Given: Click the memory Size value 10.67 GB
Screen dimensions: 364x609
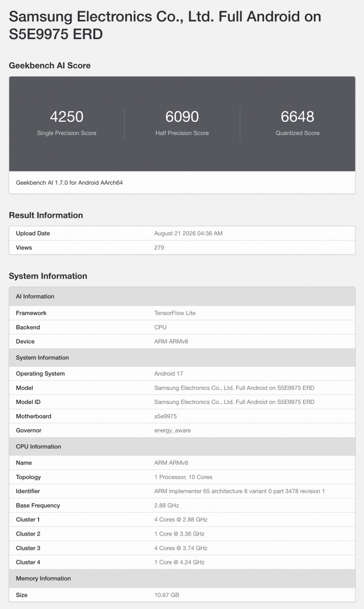Looking at the screenshot, I should tap(166, 595).
